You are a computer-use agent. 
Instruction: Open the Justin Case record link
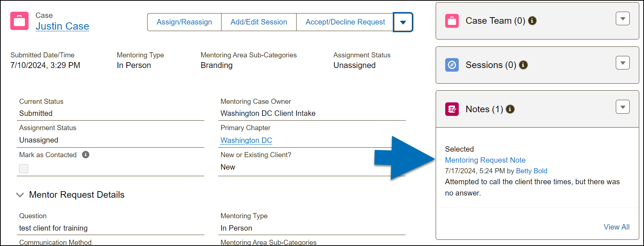(x=62, y=26)
